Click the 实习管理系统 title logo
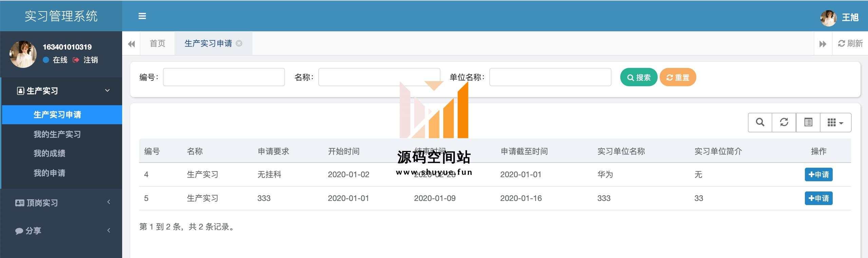The height and width of the screenshot is (258, 868). (x=61, y=16)
